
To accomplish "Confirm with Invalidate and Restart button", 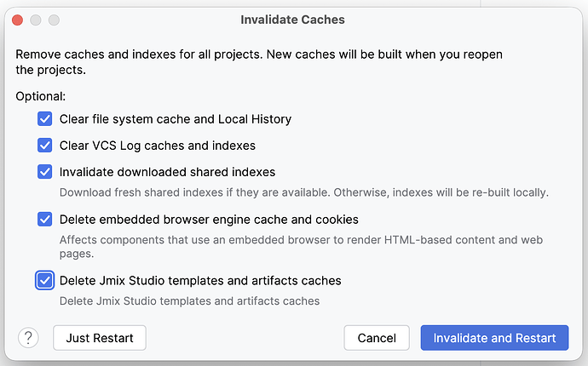I will click(x=494, y=338).
